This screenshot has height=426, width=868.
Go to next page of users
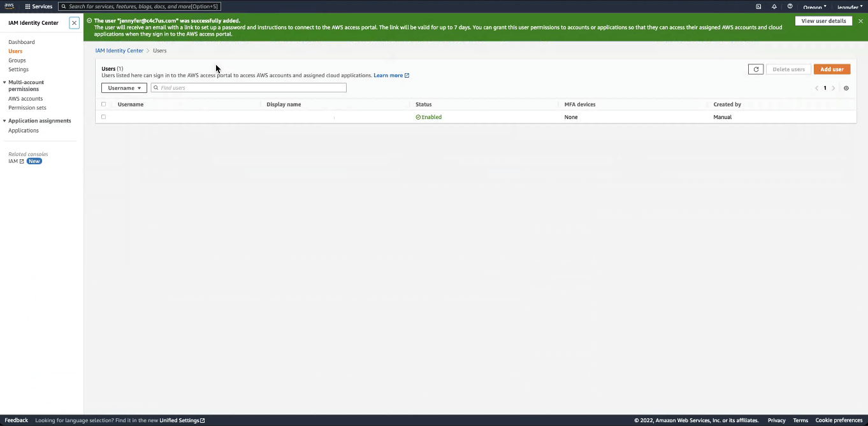pyautogui.click(x=833, y=89)
